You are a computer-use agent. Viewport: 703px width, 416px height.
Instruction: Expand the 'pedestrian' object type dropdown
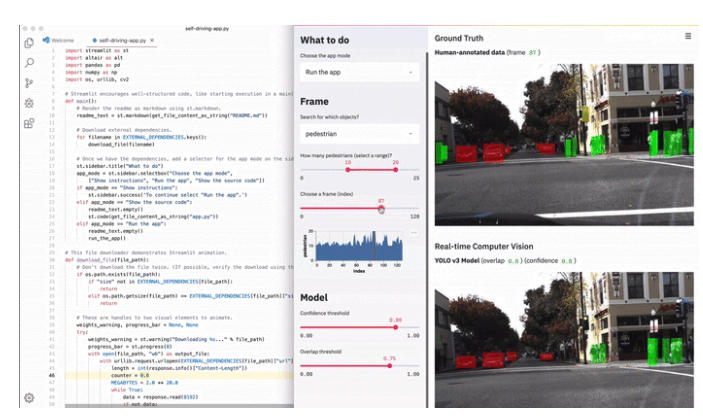[360, 134]
